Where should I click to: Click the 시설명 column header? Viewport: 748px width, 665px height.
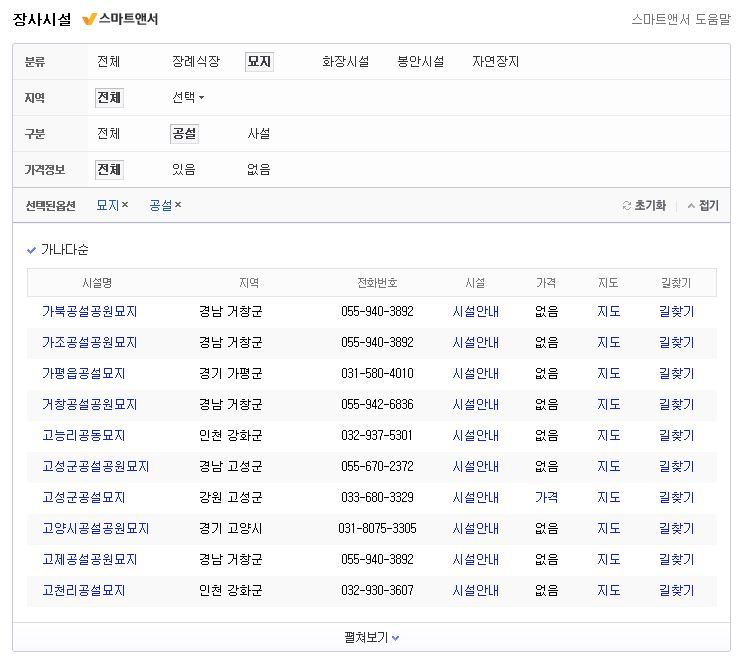pyautogui.click(x=97, y=283)
